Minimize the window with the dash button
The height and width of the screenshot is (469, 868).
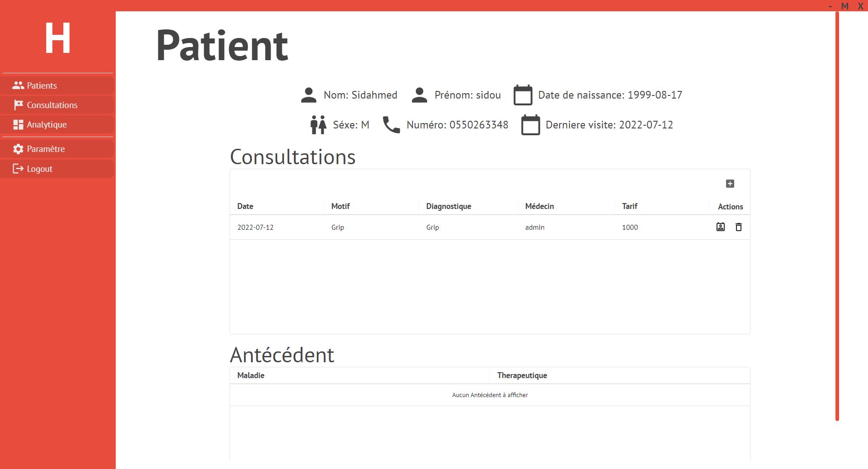(x=830, y=6)
